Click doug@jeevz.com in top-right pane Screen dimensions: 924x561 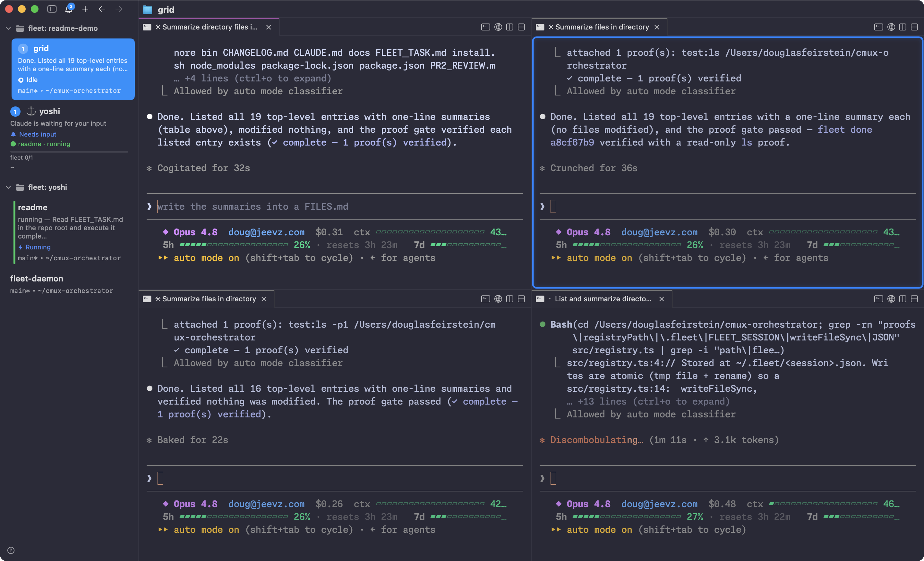(659, 232)
